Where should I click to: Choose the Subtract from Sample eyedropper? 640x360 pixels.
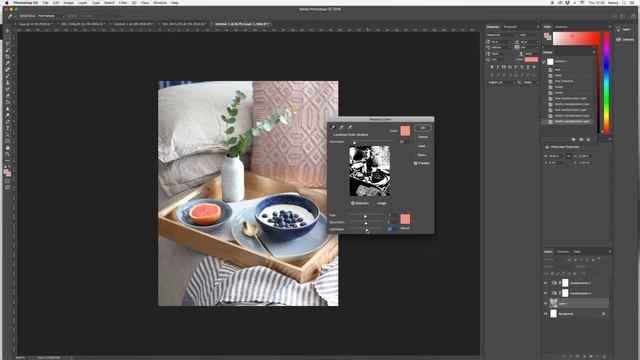[x=350, y=127]
